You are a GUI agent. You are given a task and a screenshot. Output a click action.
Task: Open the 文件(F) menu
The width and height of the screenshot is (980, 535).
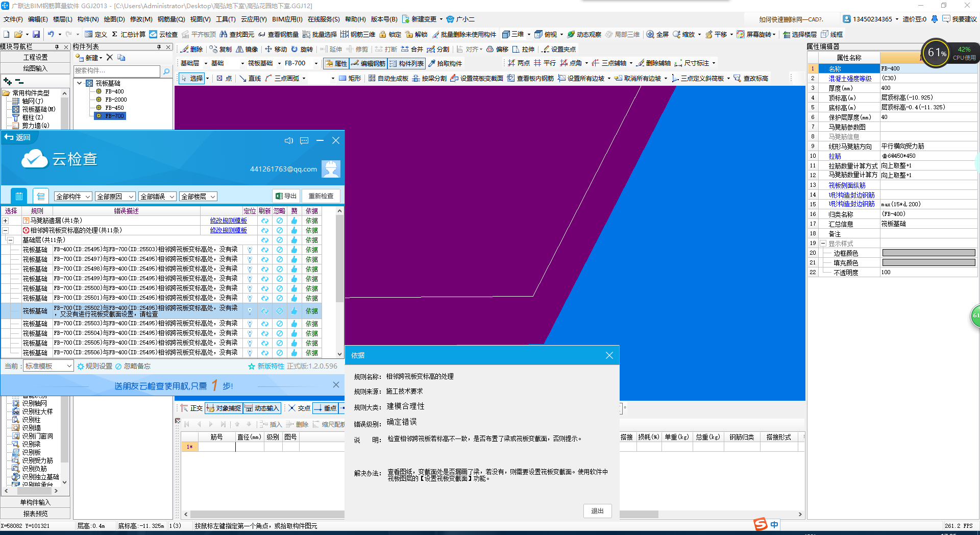pyautogui.click(x=13, y=19)
